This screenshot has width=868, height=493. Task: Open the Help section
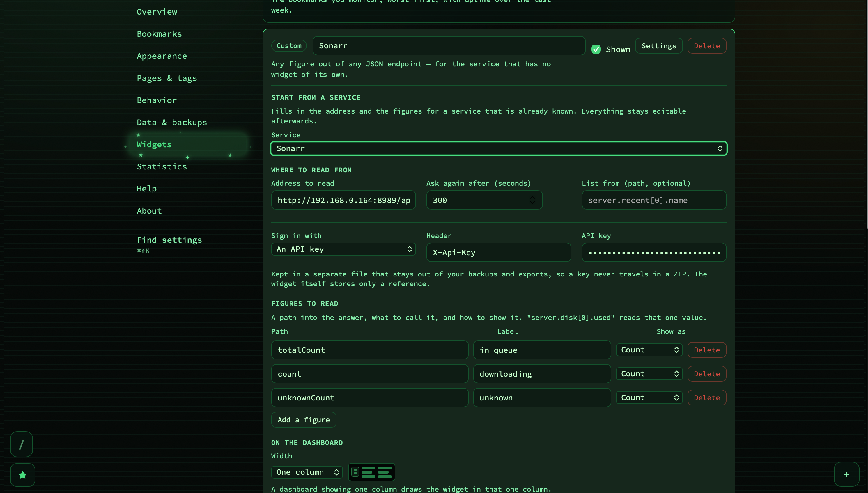click(147, 189)
